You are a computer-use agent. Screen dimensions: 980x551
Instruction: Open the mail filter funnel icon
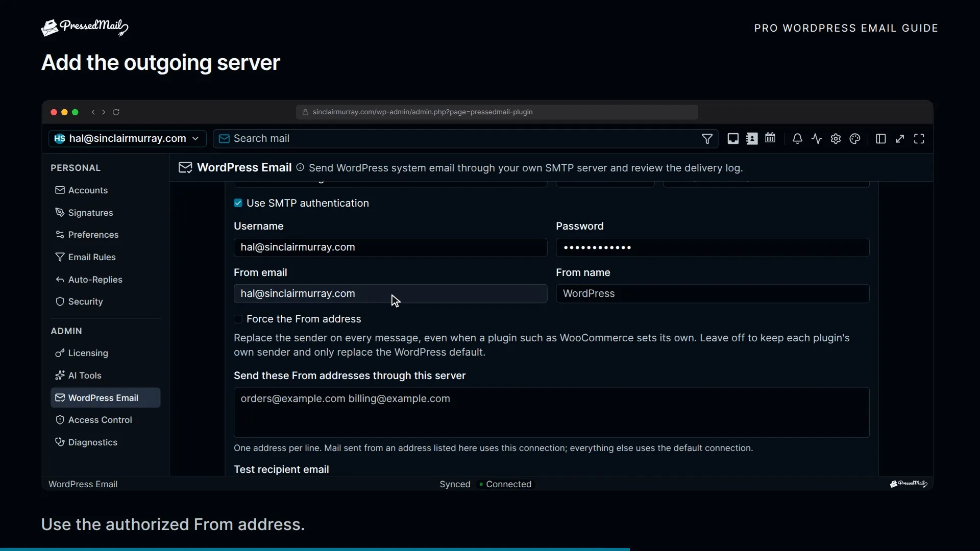[x=707, y=139]
